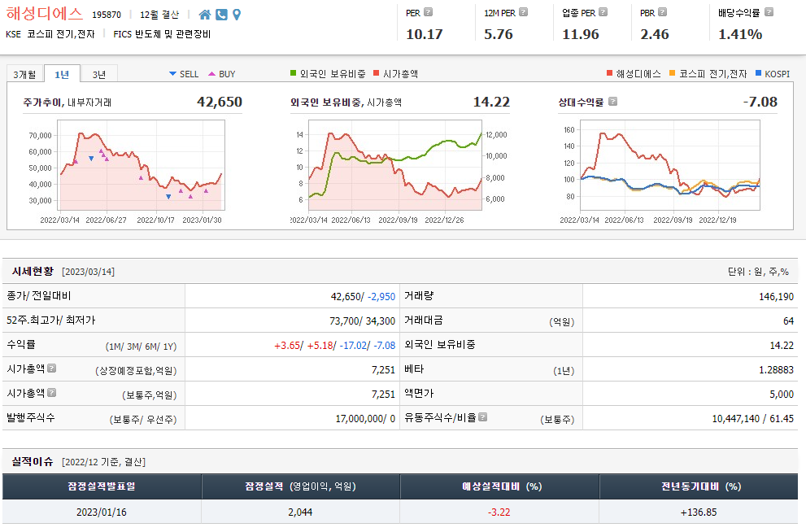The height and width of the screenshot is (532, 806).
Task: Click 액면가 value 5,000
Action: 782,395
